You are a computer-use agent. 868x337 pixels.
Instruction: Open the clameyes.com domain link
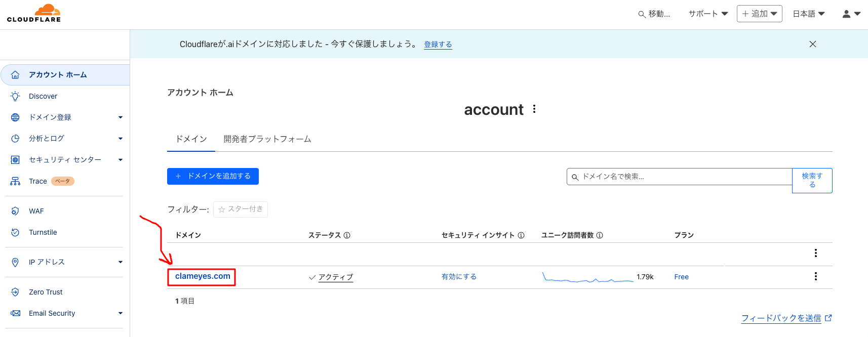203,276
